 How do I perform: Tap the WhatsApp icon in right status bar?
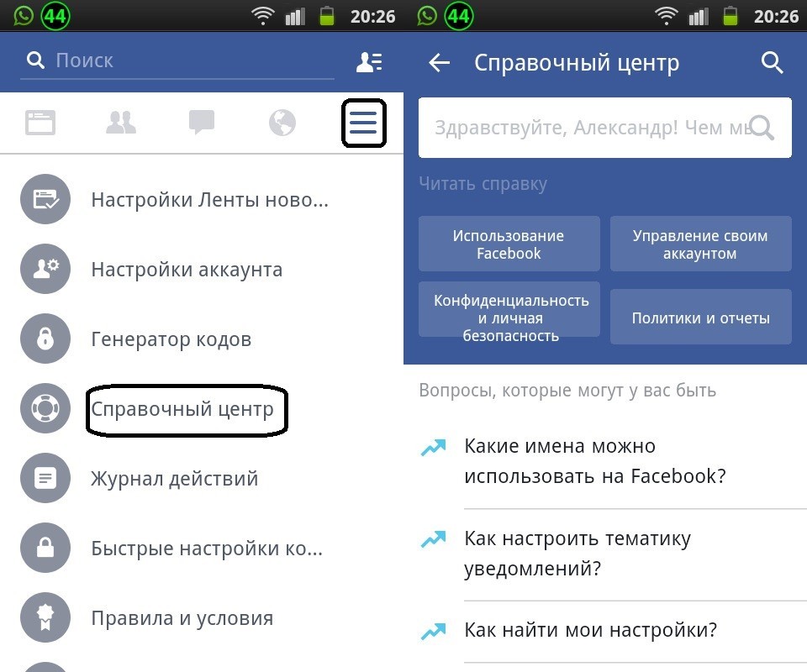click(427, 15)
